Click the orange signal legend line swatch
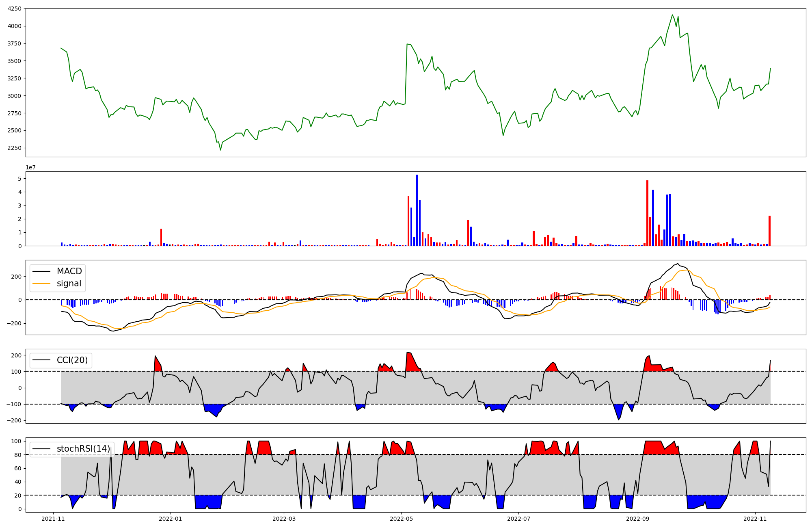 pyautogui.click(x=41, y=283)
